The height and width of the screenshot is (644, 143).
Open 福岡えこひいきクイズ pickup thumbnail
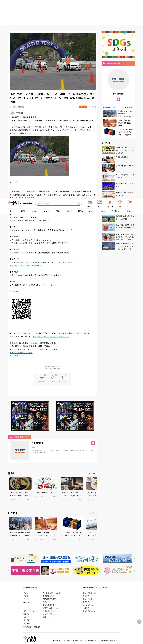point(108,150)
